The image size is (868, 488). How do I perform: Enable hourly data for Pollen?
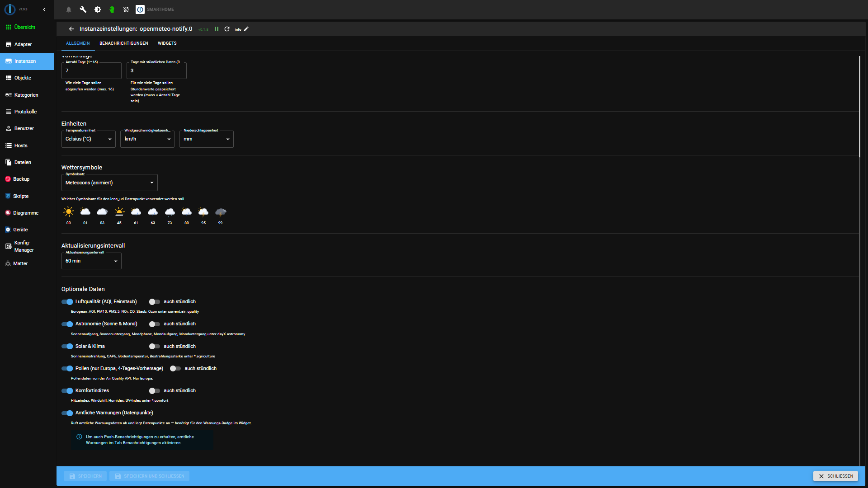[x=175, y=369]
